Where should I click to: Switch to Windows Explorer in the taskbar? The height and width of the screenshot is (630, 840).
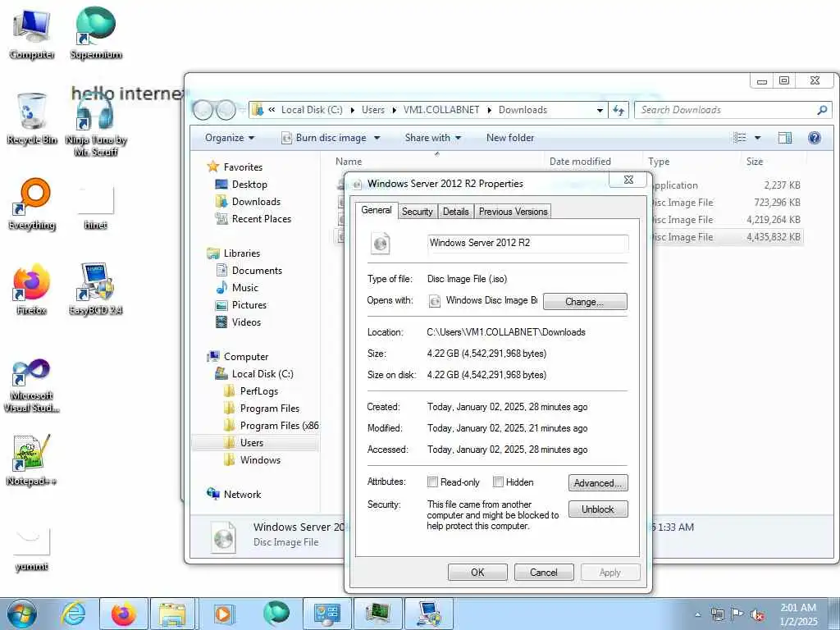[x=172, y=614]
